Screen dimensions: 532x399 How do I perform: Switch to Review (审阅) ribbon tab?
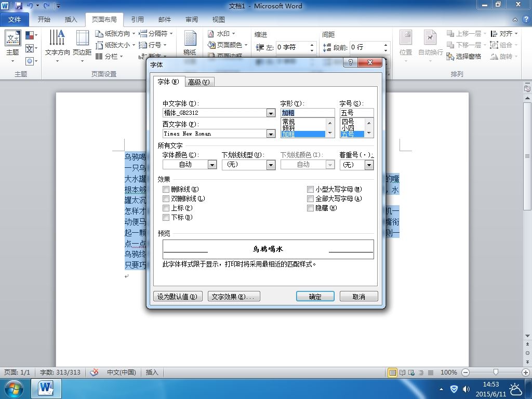pyautogui.click(x=192, y=20)
